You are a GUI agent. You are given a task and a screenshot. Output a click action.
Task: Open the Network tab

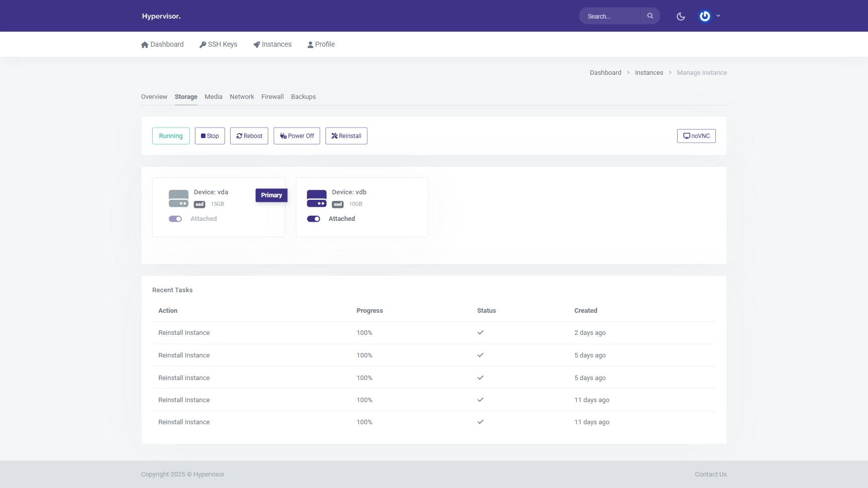242,97
